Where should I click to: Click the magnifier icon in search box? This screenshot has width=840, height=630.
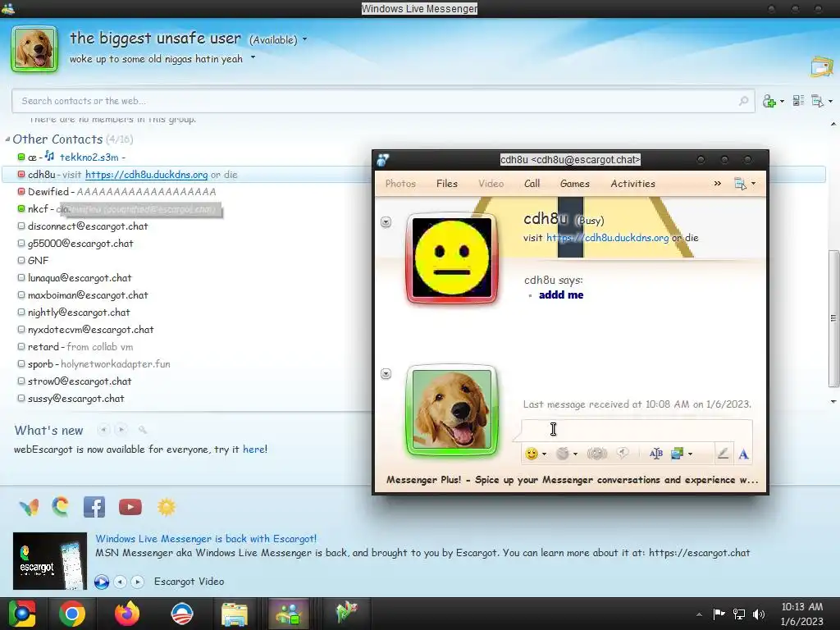point(743,101)
